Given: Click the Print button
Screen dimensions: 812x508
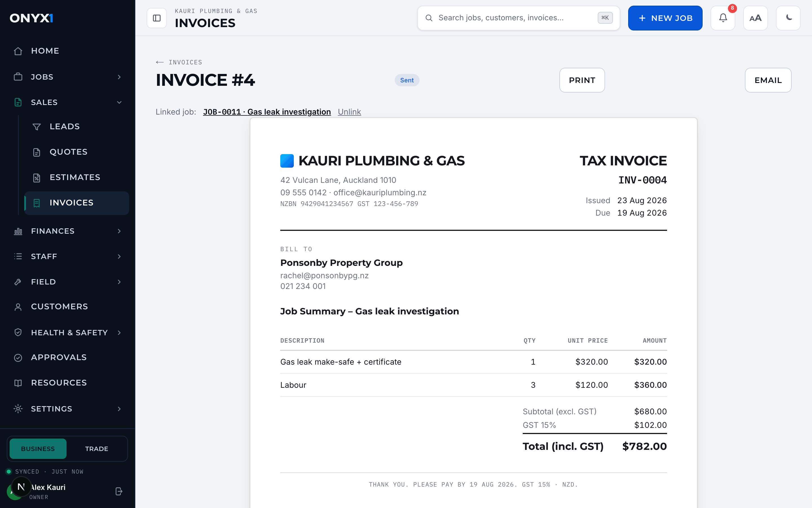Looking at the screenshot, I should (582, 80).
